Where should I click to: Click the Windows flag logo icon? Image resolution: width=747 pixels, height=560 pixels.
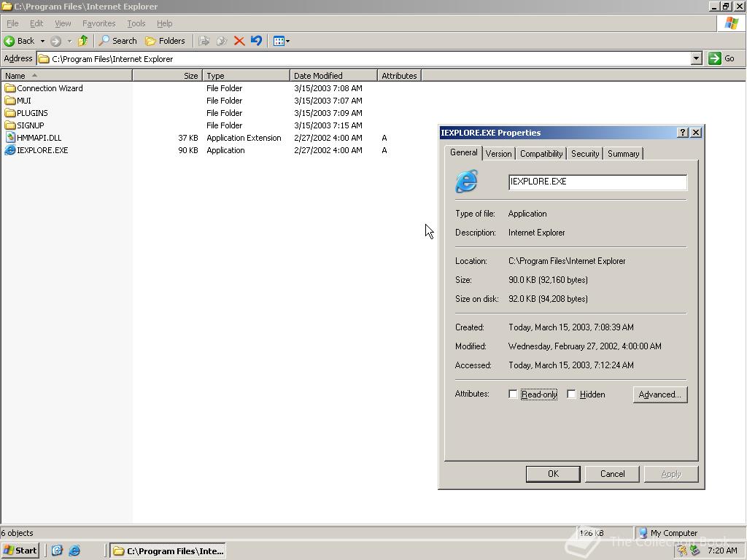tap(732, 23)
